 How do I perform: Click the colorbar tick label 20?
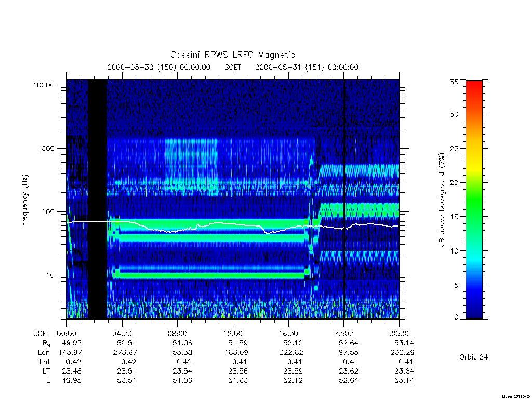pyautogui.click(x=454, y=182)
